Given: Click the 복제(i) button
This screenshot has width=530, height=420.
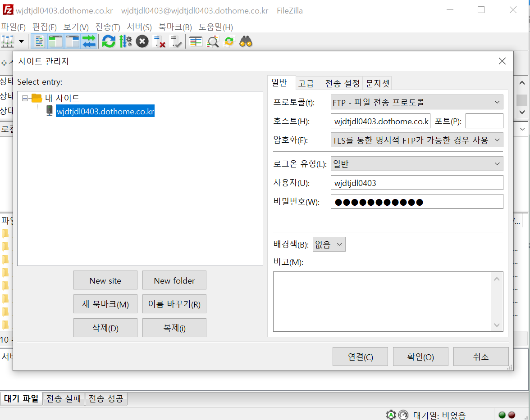Looking at the screenshot, I should pos(174,328).
